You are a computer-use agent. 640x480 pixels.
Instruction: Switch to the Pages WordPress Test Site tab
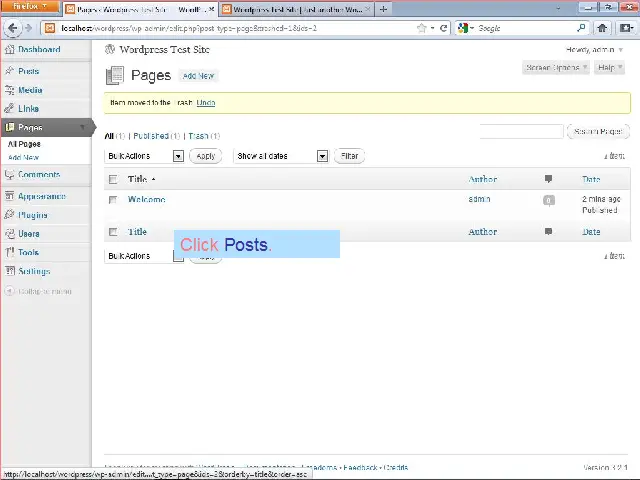[140, 9]
